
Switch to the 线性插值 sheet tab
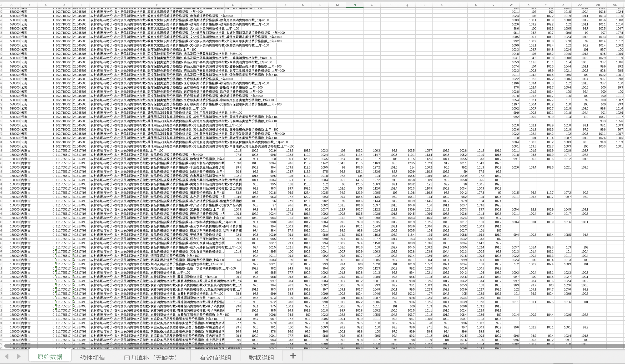point(92,357)
